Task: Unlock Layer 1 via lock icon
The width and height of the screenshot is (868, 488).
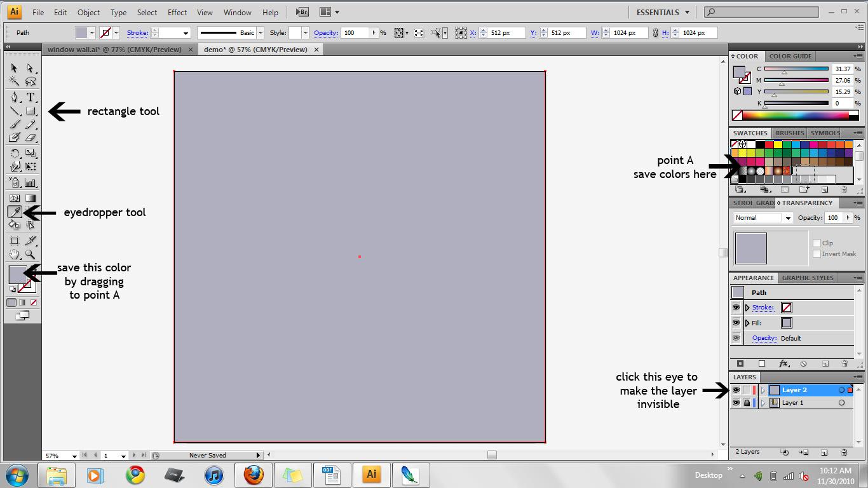Action: point(747,403)
